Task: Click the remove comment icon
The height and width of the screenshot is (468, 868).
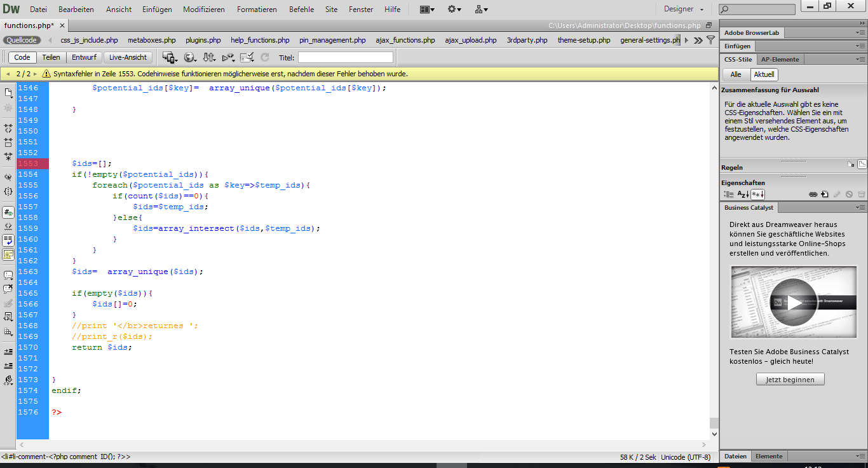Action: pyautogui.click(x=8, y=289)
